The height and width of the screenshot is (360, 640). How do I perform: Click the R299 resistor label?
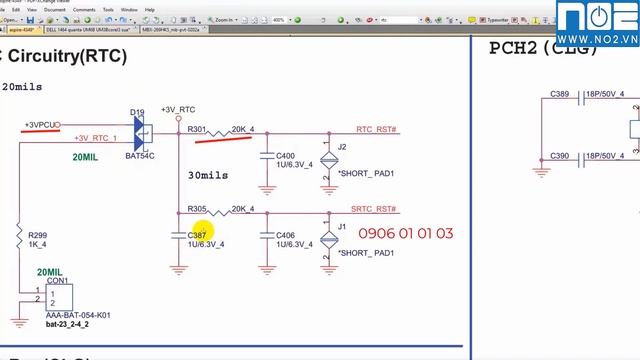point(38,236)
